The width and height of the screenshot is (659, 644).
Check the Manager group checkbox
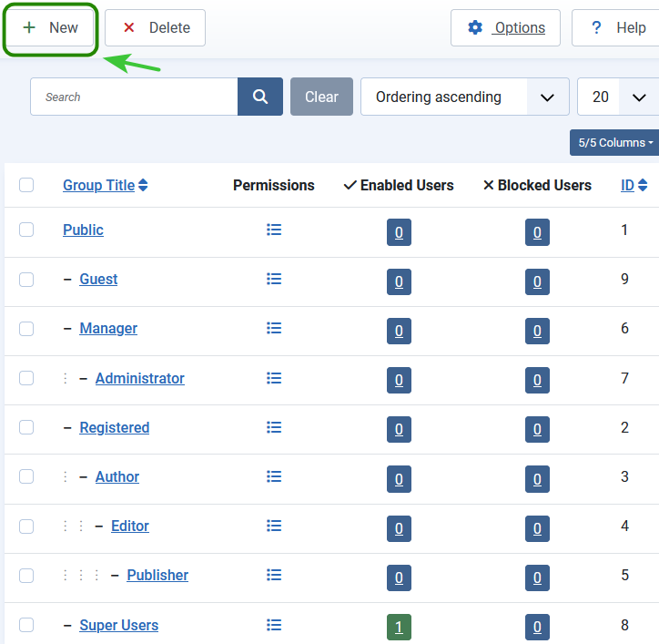click(x=26, y=329)
